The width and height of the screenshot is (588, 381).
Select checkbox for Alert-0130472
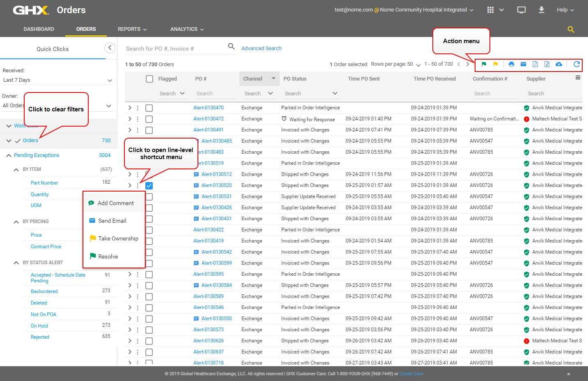[149, 119]
